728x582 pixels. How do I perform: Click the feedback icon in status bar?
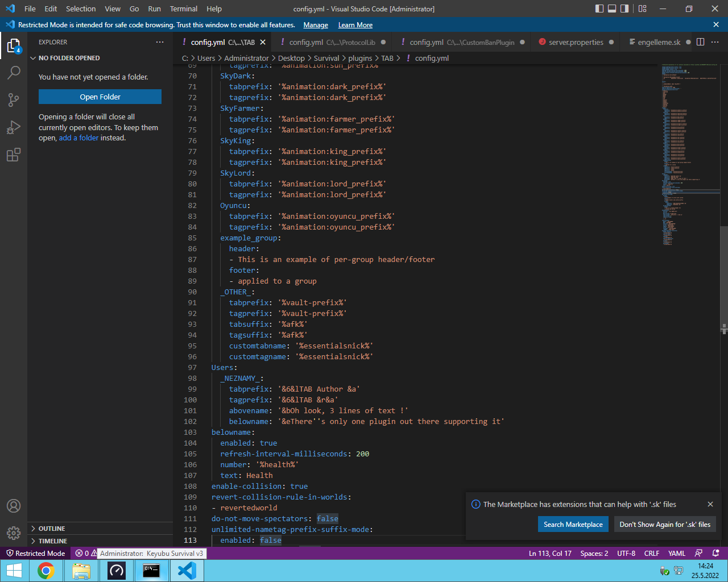[699, 553]
